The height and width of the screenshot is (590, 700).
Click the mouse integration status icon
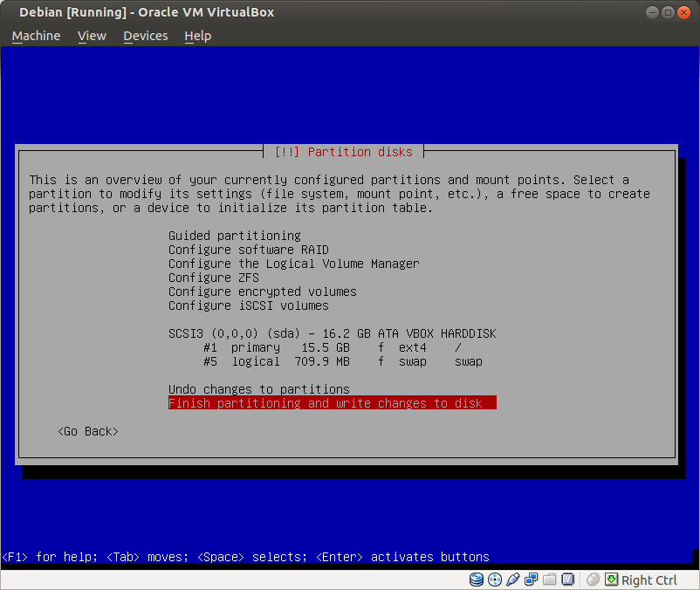click(x=594, y=580)
